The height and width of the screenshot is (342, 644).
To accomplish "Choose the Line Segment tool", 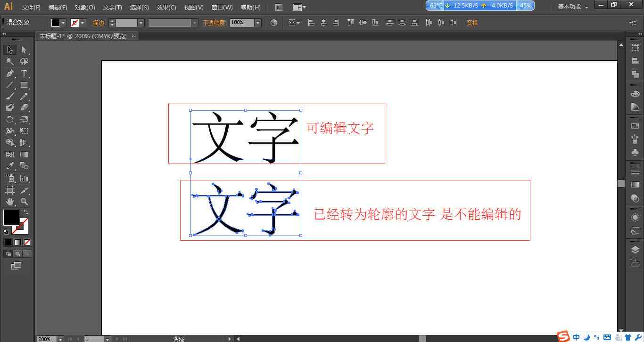I will coord(10,85).
